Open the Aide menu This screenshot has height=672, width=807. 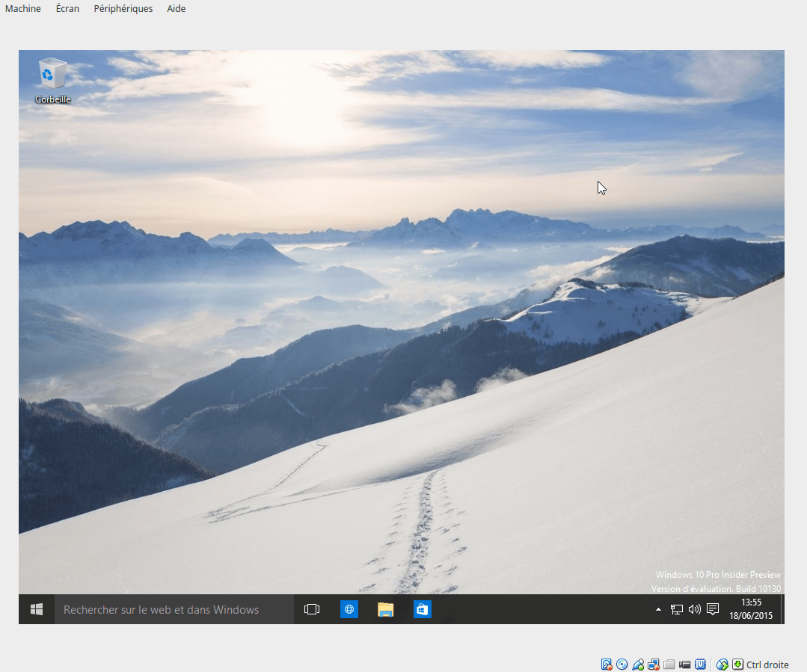176,9
